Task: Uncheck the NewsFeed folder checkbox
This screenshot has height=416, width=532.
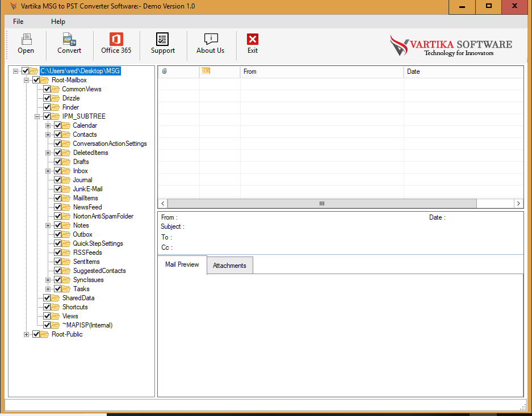Action: 58,207
